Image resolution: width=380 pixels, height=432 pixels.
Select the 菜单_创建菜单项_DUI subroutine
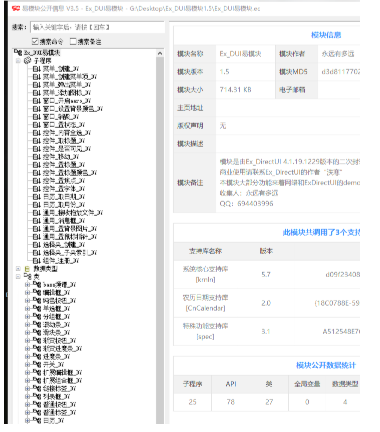pyautogui.click(x=69, y=77)
